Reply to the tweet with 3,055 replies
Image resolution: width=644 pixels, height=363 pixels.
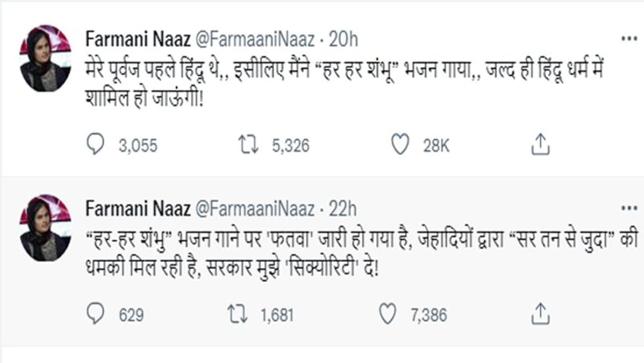click(x=96, y=145)
